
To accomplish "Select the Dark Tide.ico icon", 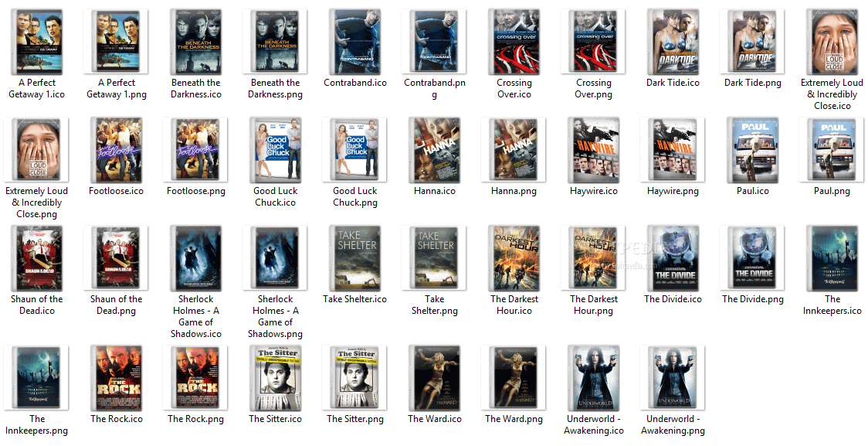I will [x=673, y=42].
